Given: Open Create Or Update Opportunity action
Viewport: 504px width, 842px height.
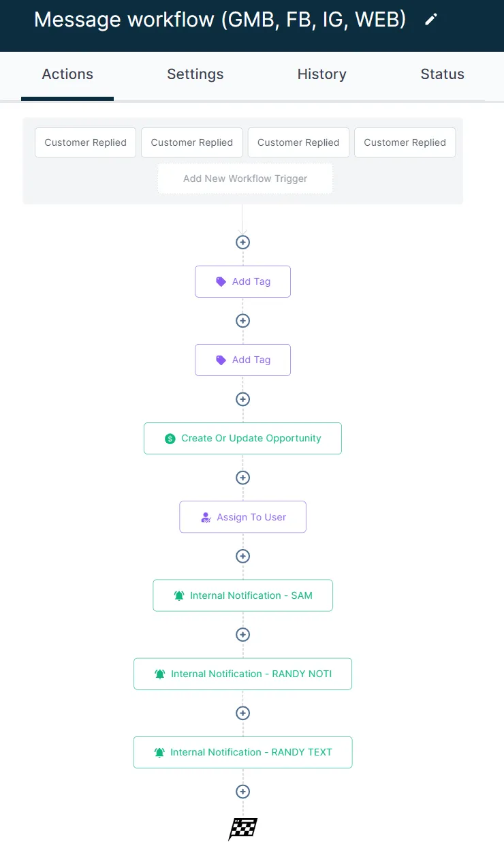Looking at the screenshot, I should [x=242, y=438].
